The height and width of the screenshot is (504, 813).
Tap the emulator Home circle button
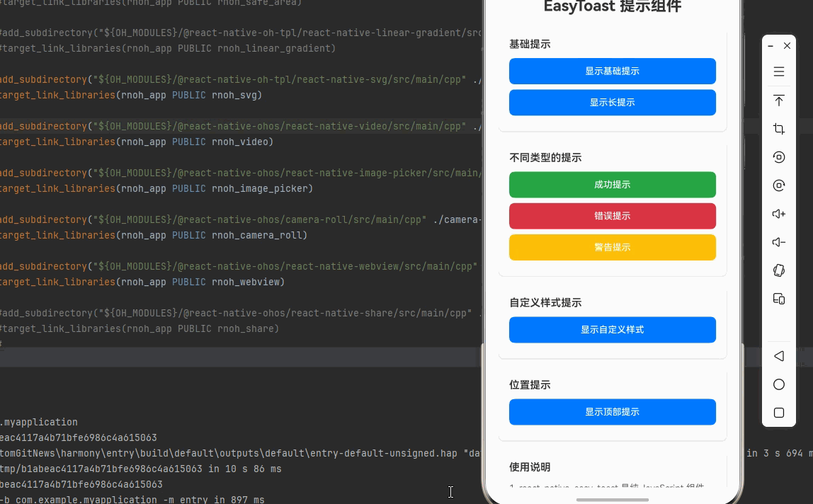coord(779,384)
